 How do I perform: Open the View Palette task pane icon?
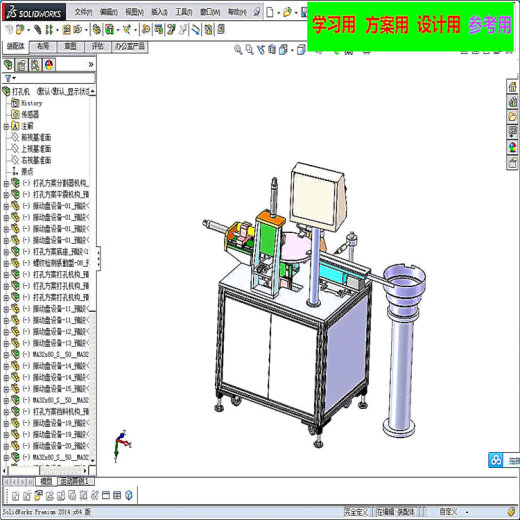[x=512, y=132]
